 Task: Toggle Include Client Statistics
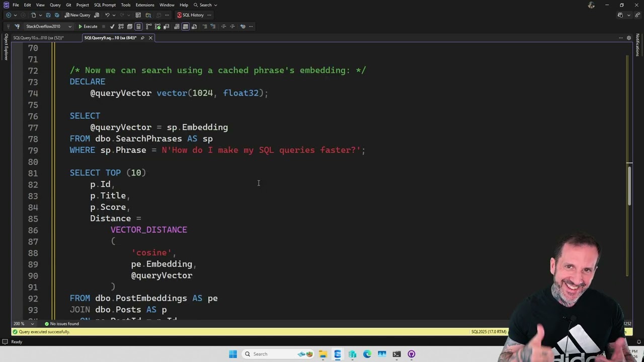tap(166, 27)
